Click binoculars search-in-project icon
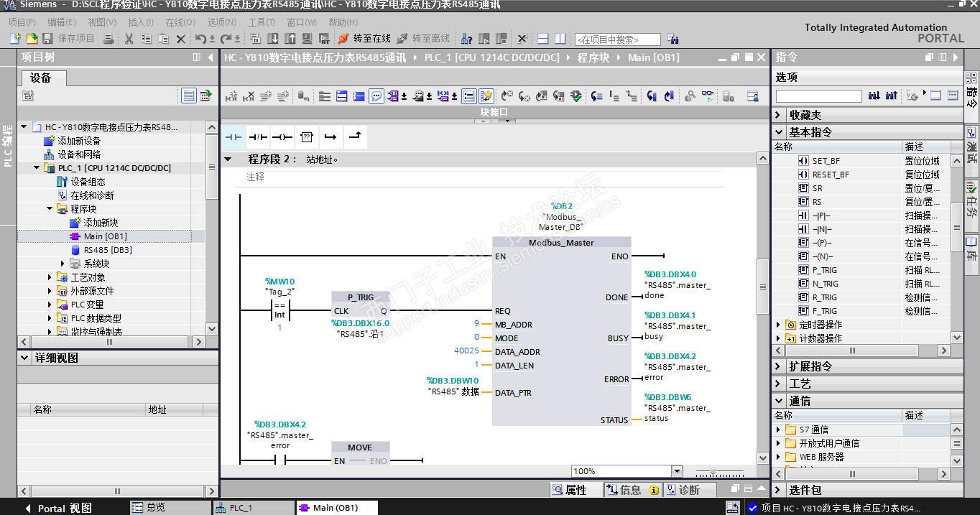 [x=673, y=39]
